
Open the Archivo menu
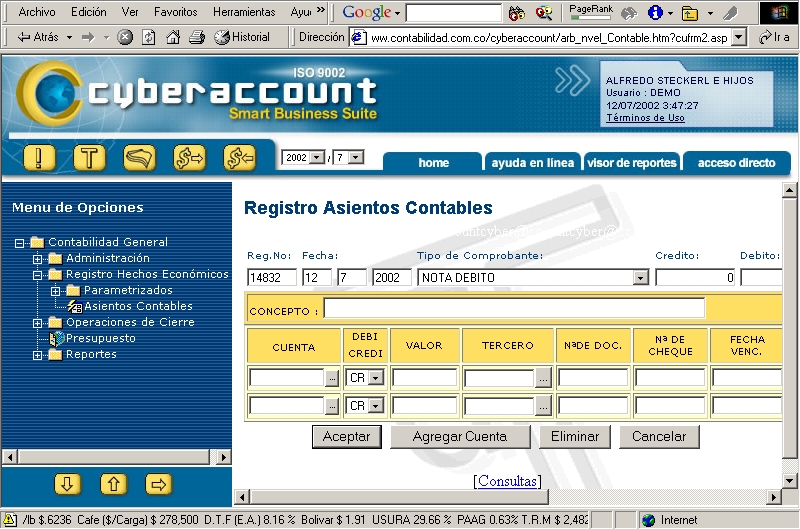[37, 12]
